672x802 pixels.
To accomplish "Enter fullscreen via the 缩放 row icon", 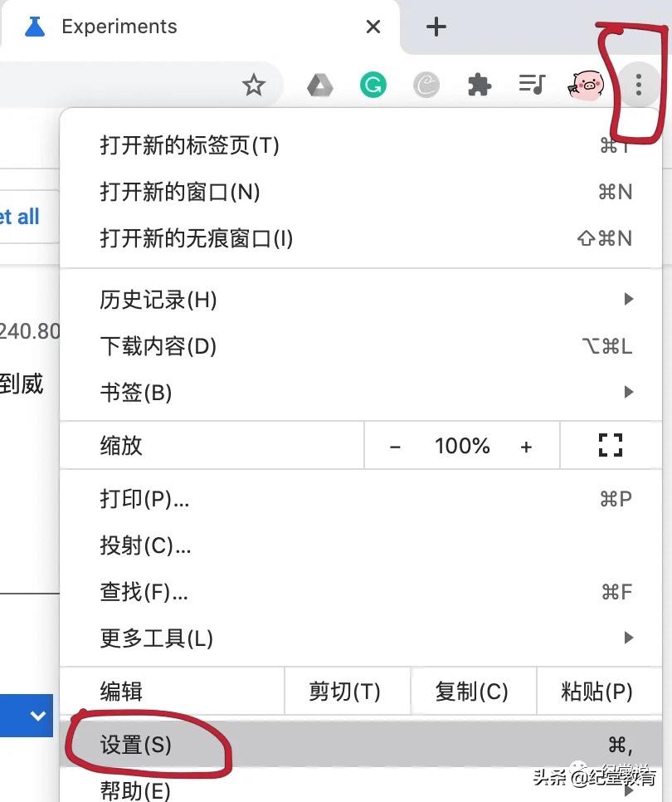I will pyautogui.click(x=611, y=446).
